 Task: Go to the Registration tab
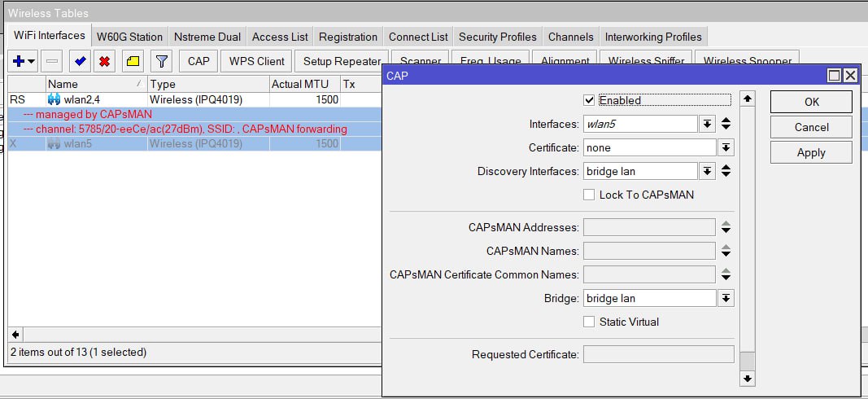348,37
